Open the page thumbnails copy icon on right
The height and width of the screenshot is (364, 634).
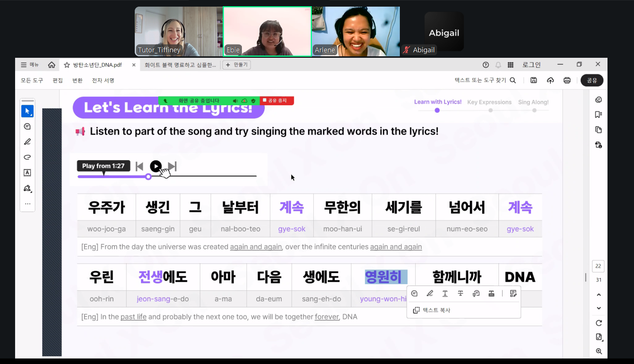tap(599, 130)
